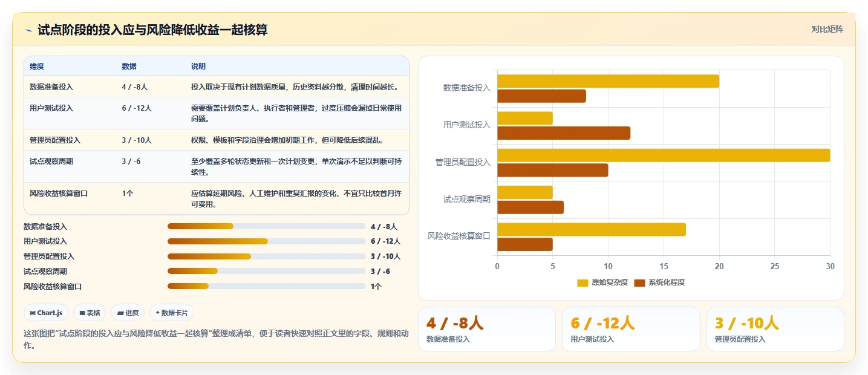
Task: Click the 风险收益核算窗口 progress bar
Action: 266,286
